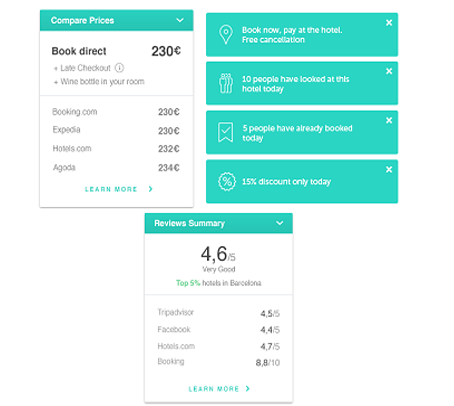Select the Agoda price row
The width and height of the screenshot is (454, 406).
pos(116,167)
